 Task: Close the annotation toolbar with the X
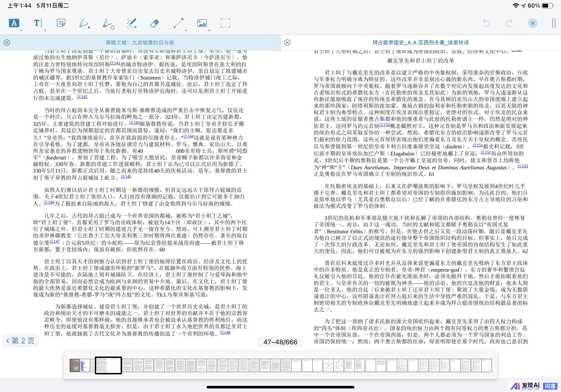pos(533,23)
